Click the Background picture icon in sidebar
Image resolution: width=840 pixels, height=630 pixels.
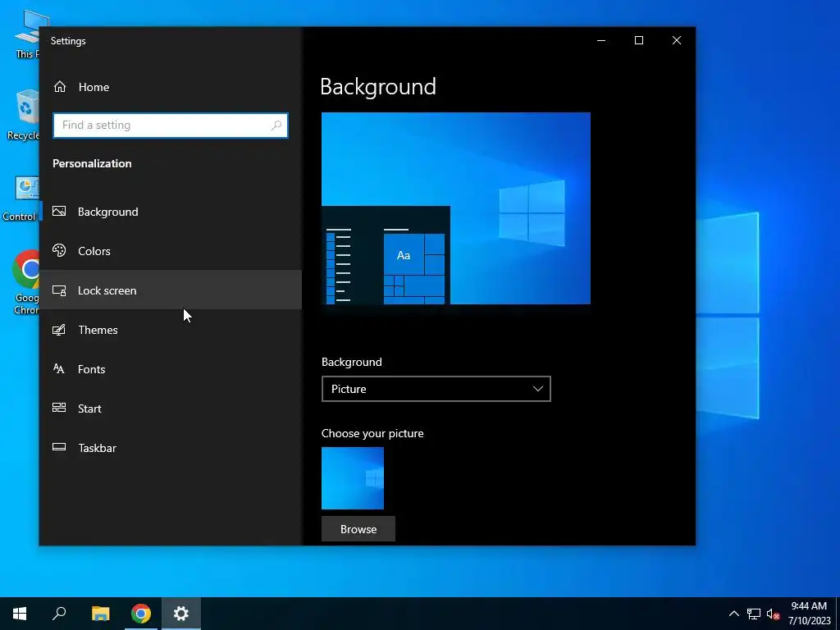(59, 211)
